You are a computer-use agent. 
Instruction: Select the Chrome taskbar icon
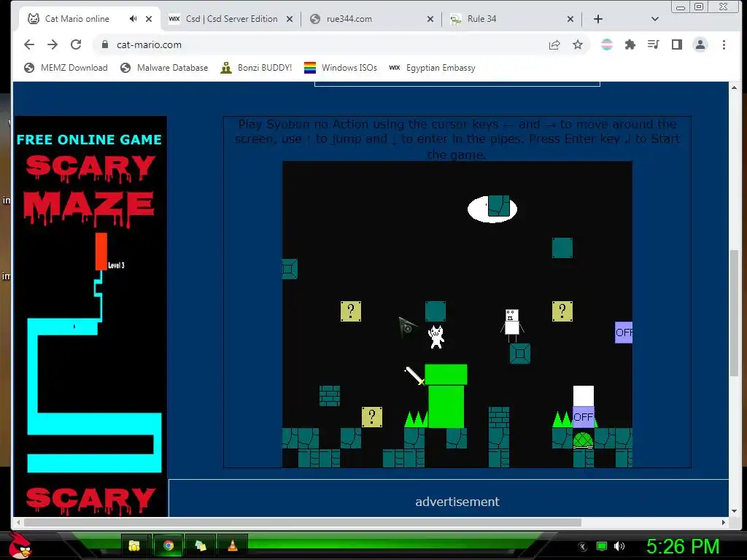click(169, 545)
